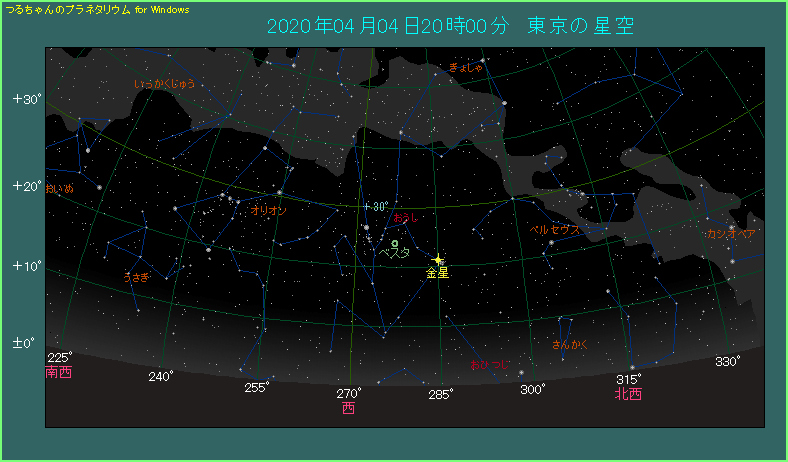Click the さんかく constellation label

pyautogui.click(x=569, y=345)
